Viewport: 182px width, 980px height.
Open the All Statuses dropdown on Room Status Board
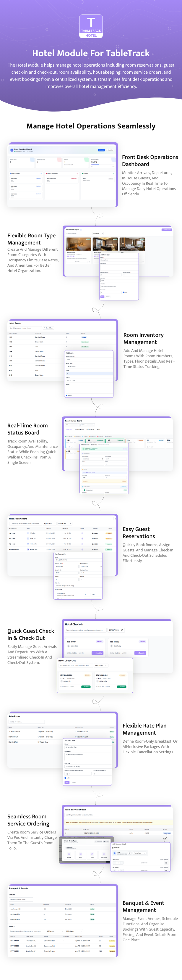click(87, 425)
